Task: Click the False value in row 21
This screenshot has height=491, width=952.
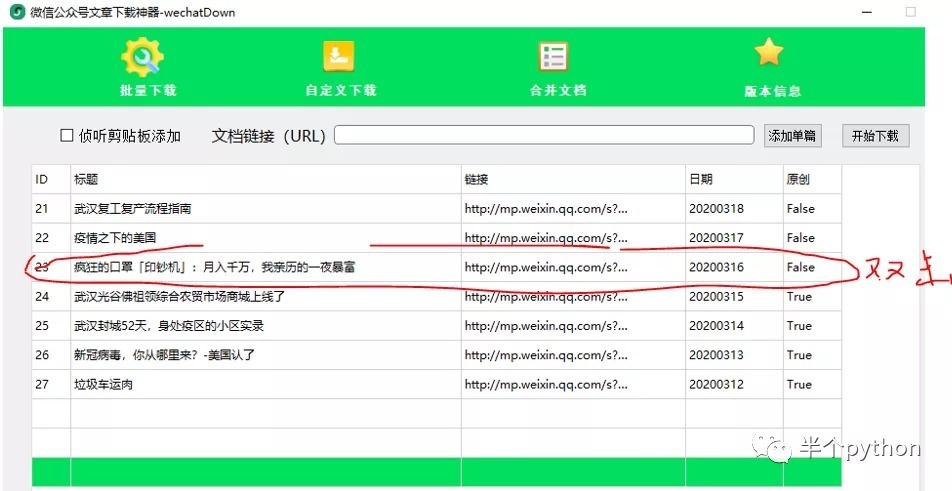Action: click(x=800, y=209)
